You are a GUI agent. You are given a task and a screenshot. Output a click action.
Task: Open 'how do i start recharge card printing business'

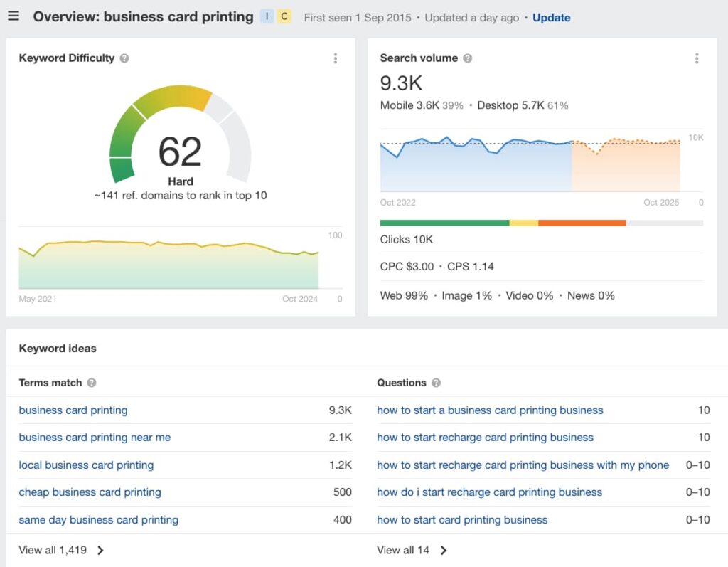pyautogui.click(x=489, y=492)
